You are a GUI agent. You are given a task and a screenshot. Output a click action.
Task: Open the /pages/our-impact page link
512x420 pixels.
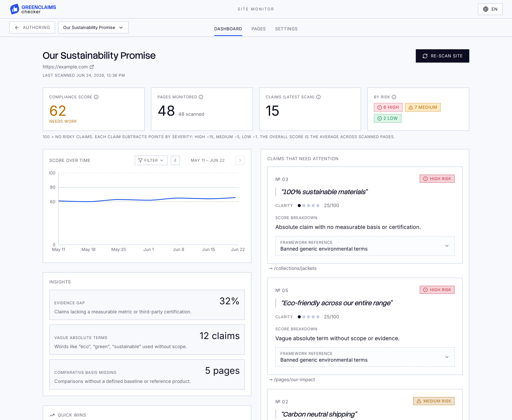click(292, 380)
